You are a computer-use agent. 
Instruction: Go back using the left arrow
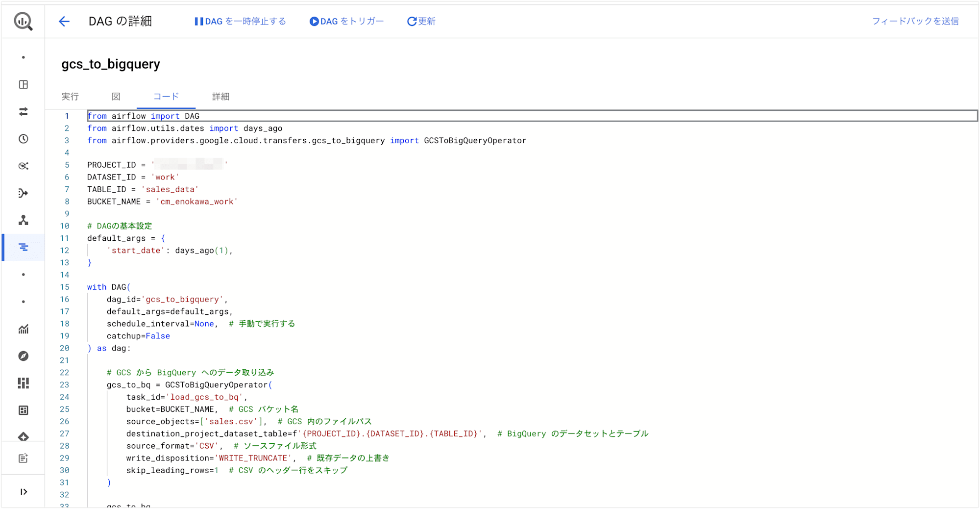tap(64, 21)
